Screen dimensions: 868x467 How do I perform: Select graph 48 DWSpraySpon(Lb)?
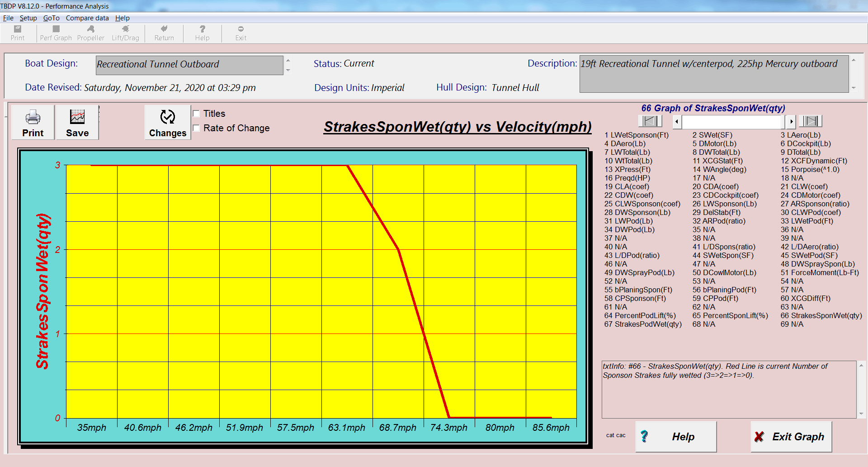[817, 264]
